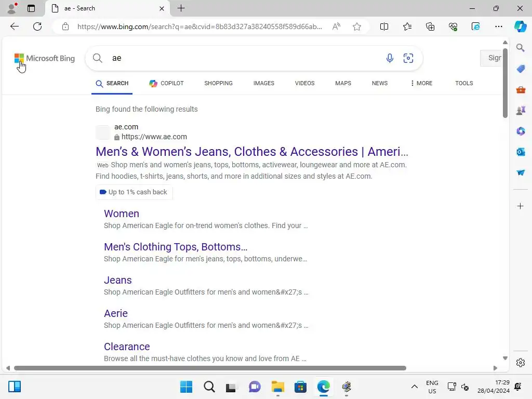Open Copilot sidebar button

pyautogui.click(x=520, y=26)
